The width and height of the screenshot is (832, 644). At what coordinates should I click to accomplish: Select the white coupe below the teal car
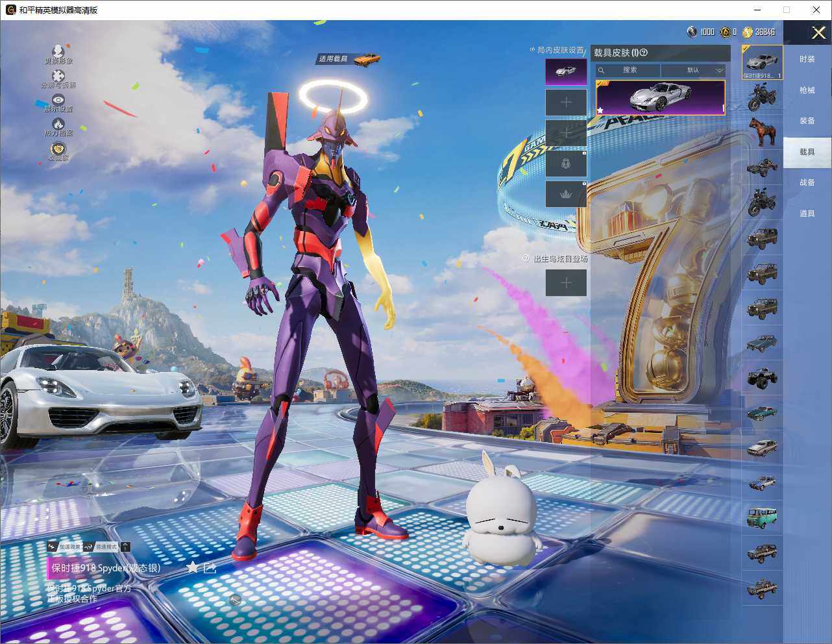(763, 447)
